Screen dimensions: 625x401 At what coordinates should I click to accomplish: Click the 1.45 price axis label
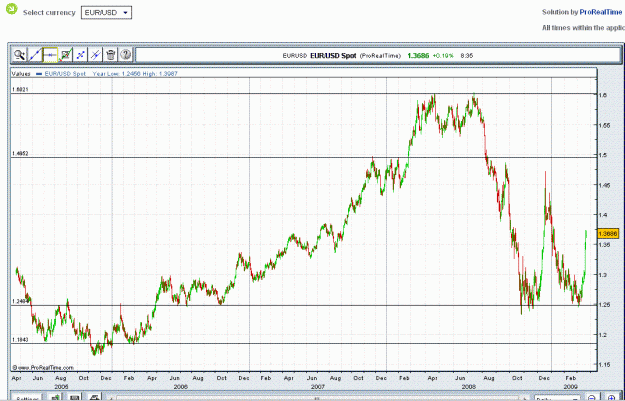coord(604,185)
